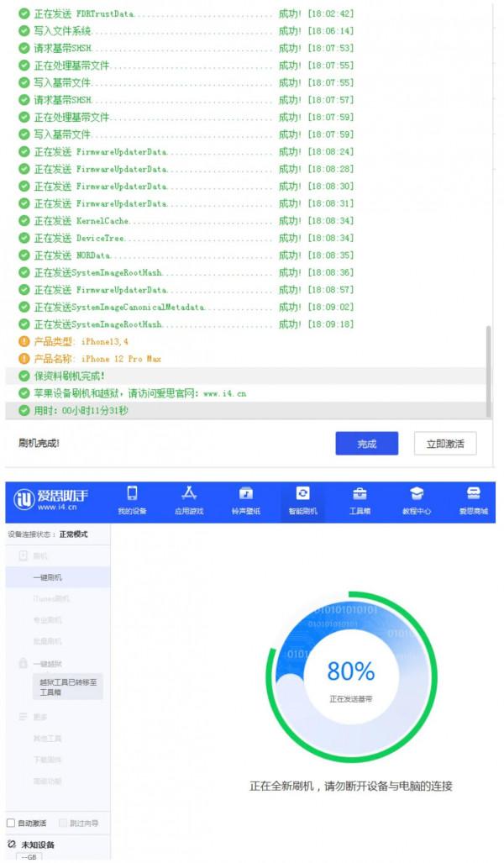Click SystemImageRootHash row at 18:08:36
Screen dimensions: 504x863
point(186,272)
